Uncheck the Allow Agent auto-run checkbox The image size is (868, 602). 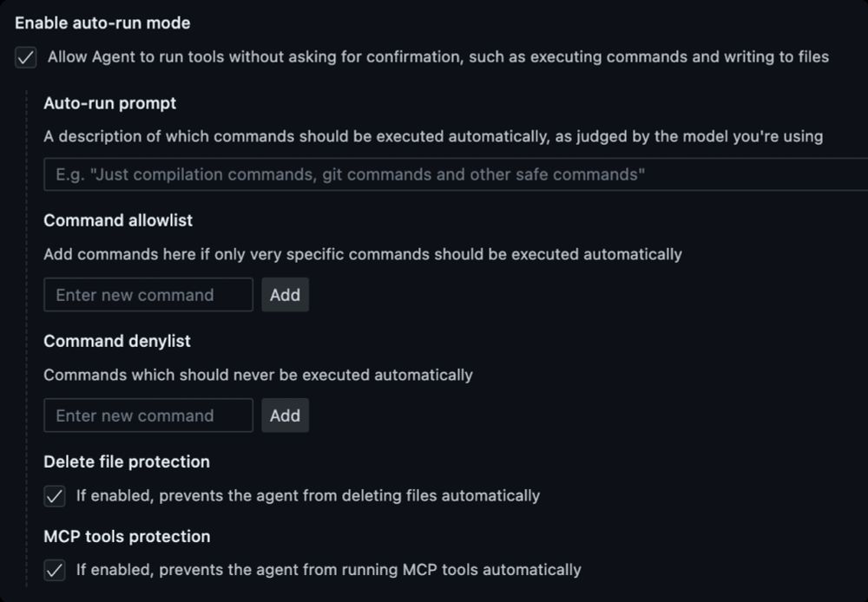pyautogui.click(x=26, y=58)
